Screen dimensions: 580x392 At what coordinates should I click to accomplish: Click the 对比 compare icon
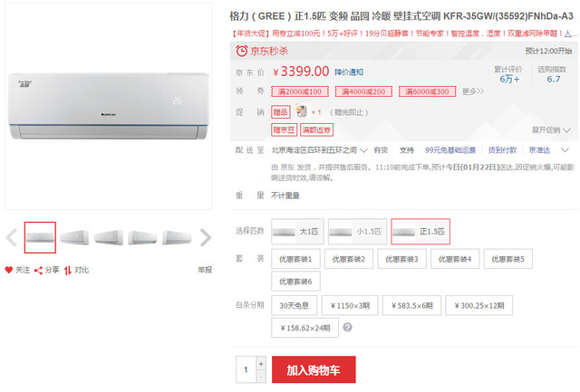click(67, 270)
